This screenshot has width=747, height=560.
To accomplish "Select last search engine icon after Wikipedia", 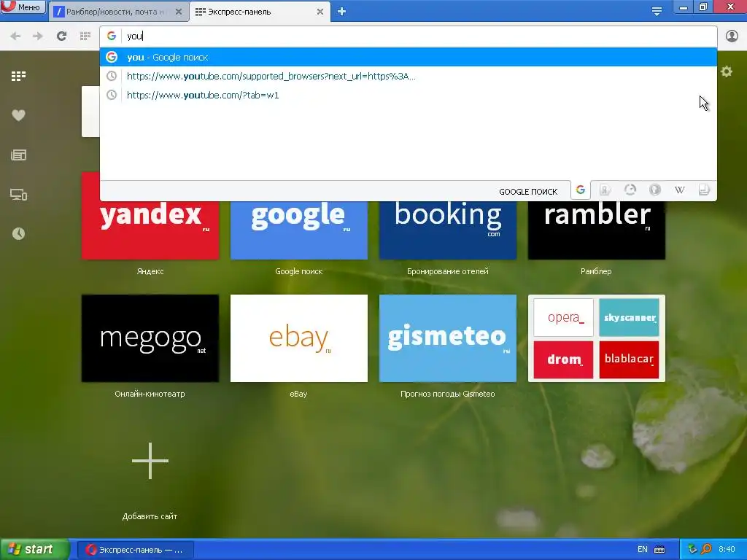I will [x=704, y=190].
